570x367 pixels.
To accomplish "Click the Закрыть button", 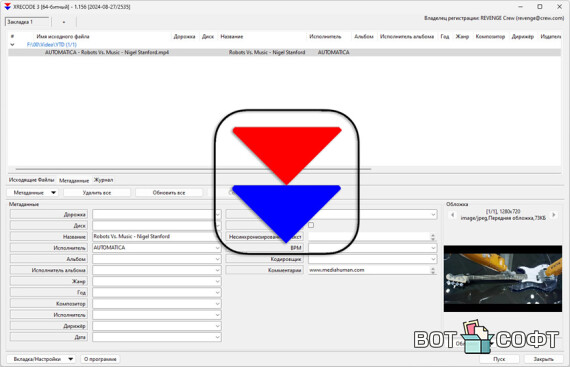I will [543, 359].
